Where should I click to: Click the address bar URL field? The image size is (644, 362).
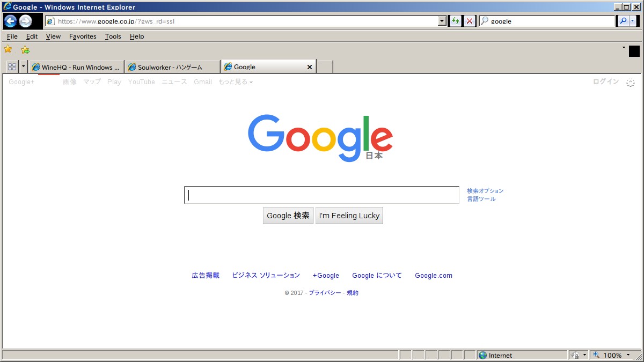coord(247,21)
